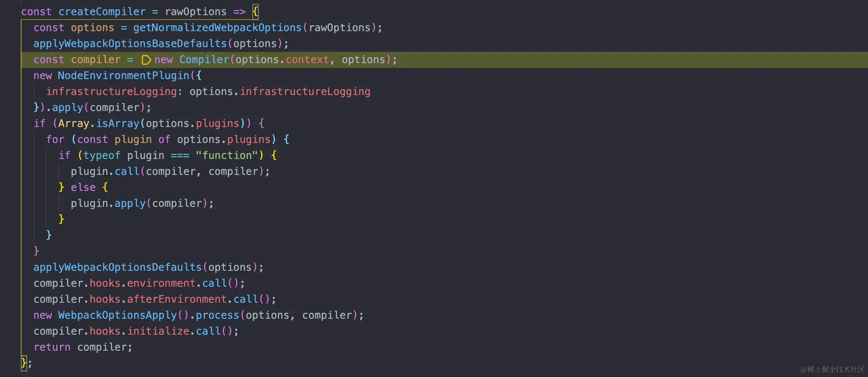Click NodeEnvironmentPlugin constructor name
This screenshot has width=868, height=377.
(123, 76)
